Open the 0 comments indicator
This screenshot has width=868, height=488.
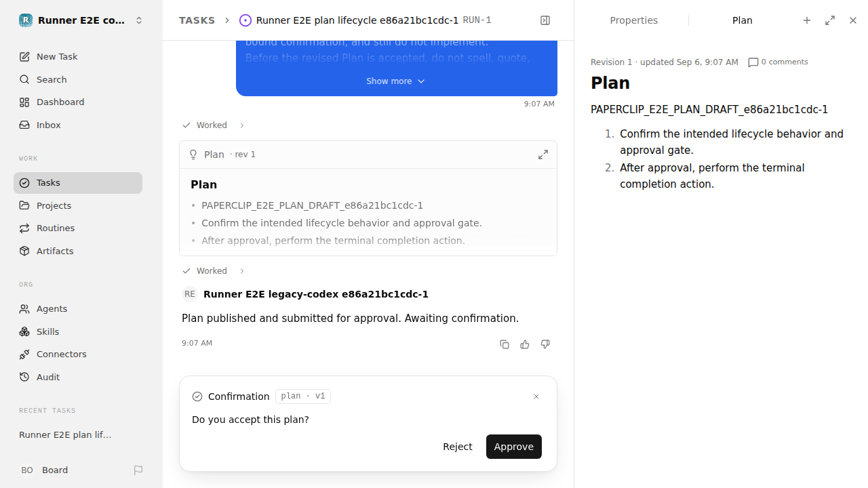point(778,62)
